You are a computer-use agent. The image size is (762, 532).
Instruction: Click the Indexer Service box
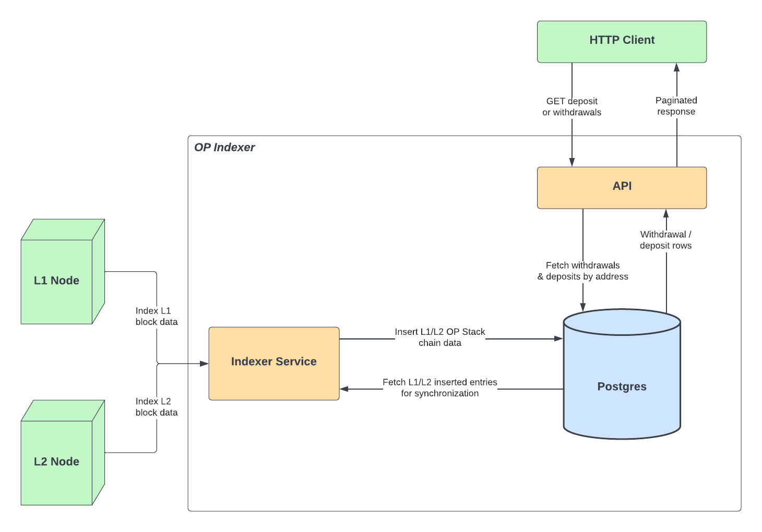(274, 364)
